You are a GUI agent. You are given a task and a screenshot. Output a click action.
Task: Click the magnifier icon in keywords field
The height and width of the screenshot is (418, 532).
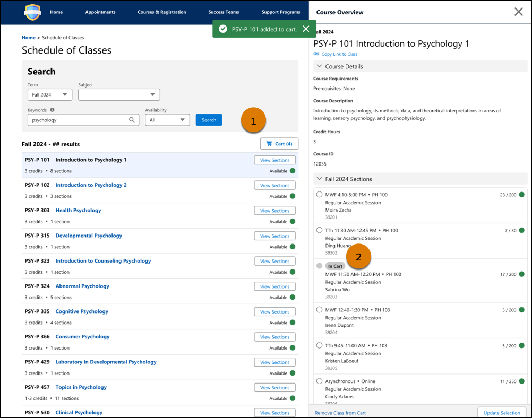tap(132, 120)
